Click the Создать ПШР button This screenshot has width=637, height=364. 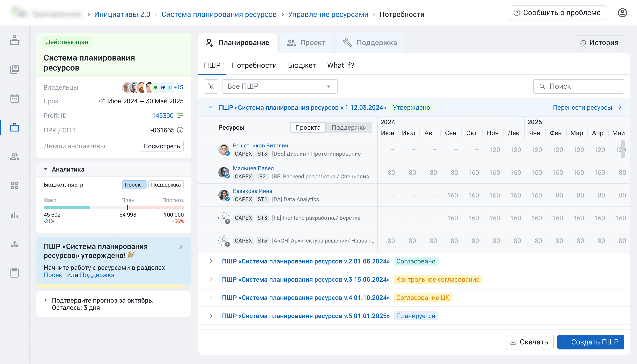point(591,342)
